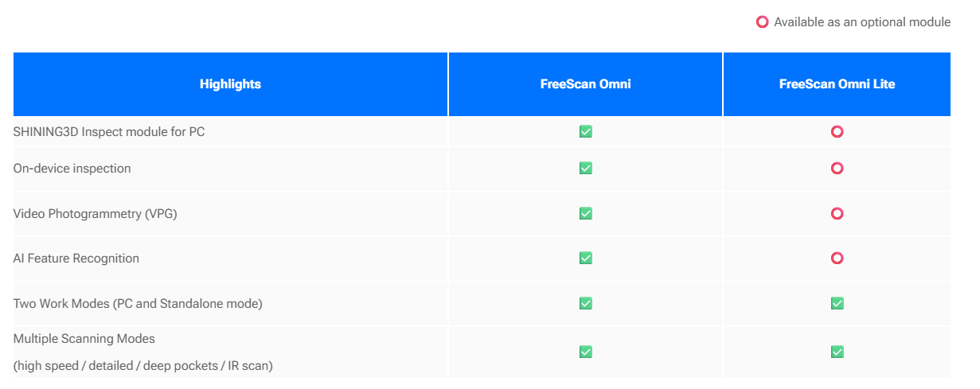
Task: Click the 'AI Feature Recognition' row label
Action: coord(76,258)
